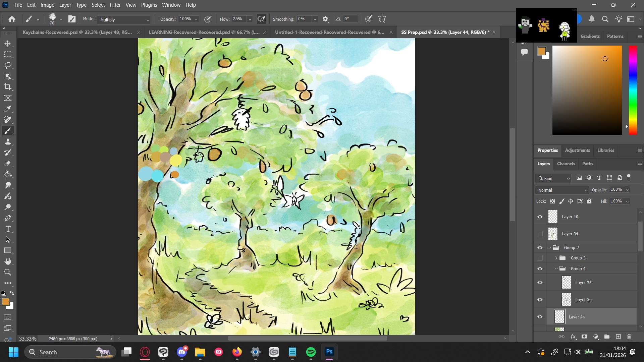Toggle visibility of Layer 36
This screenshot has height=362, width=644.
tap(540, 300)
